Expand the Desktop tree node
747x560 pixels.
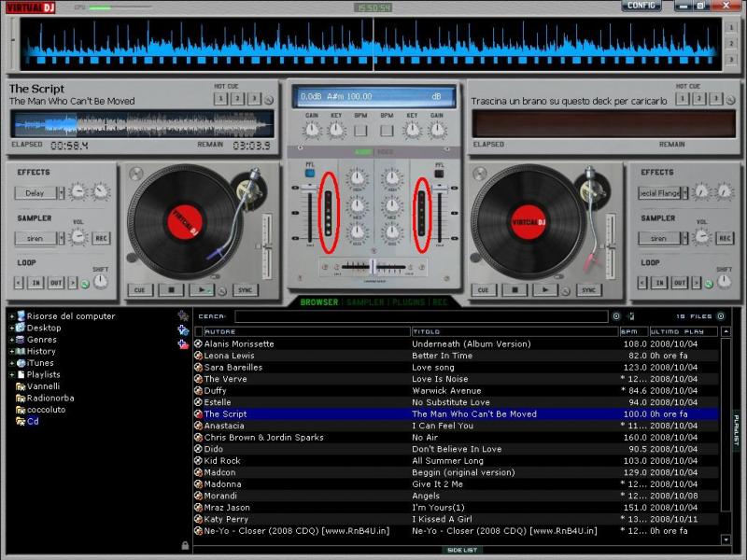(x=11, y=329)
